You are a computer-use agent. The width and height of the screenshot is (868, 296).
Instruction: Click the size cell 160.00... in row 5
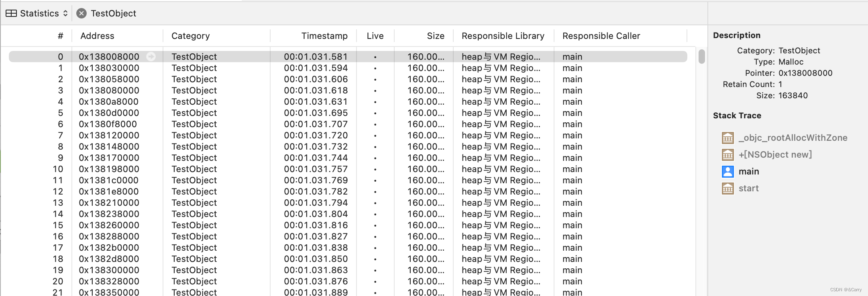point(426,113)
